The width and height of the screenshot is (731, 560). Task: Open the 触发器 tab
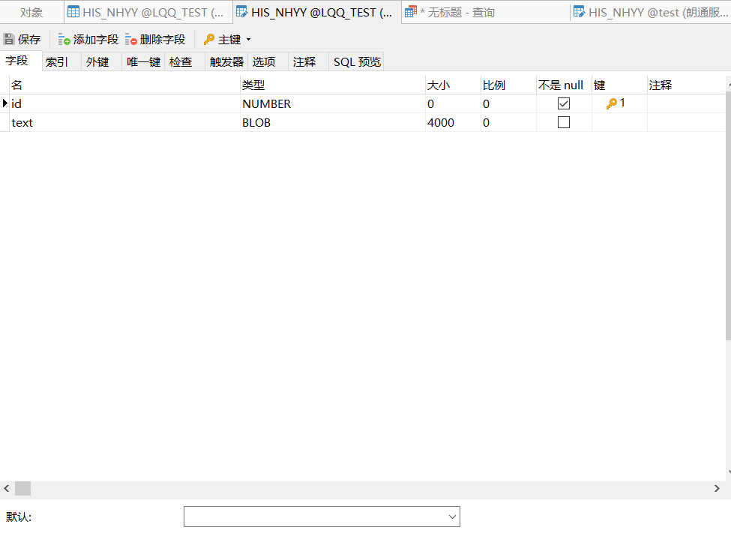point(226,61)
